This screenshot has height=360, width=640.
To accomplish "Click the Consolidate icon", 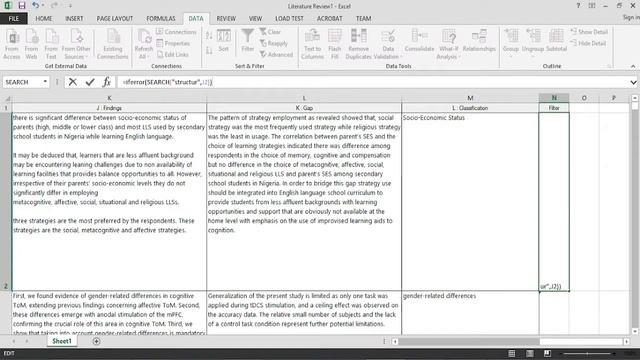I will [419, 40].
